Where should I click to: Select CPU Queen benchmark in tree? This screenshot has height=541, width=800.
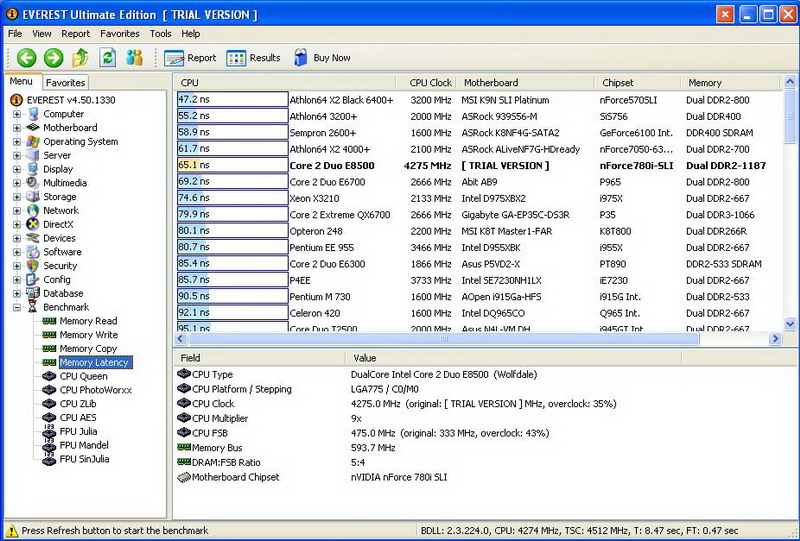(83, 376)
